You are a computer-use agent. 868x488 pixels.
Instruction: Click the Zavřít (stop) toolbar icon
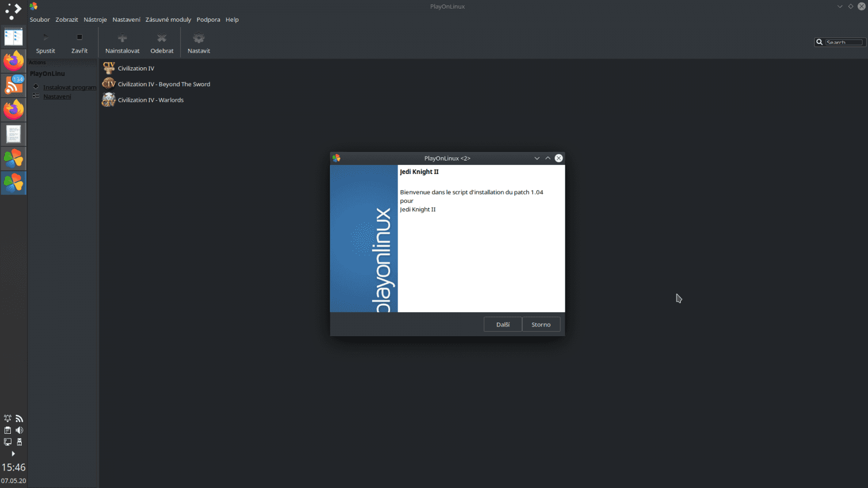pos(79,37)
